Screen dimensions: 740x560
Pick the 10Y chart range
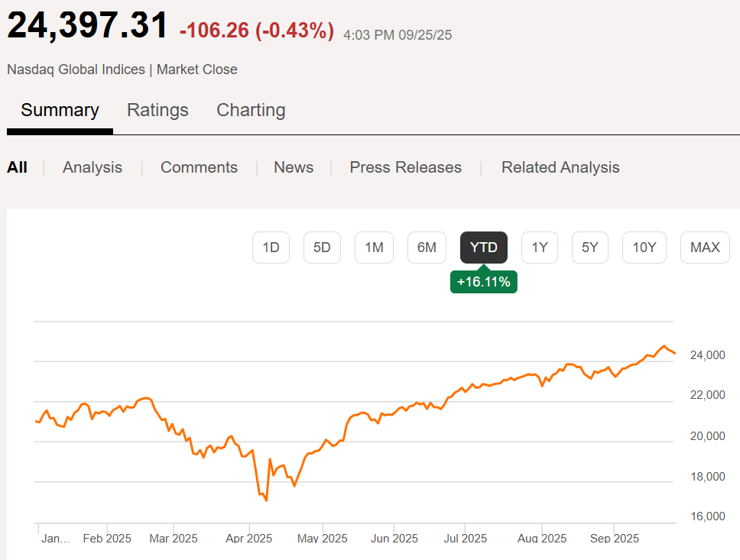[x=644, y=248]
